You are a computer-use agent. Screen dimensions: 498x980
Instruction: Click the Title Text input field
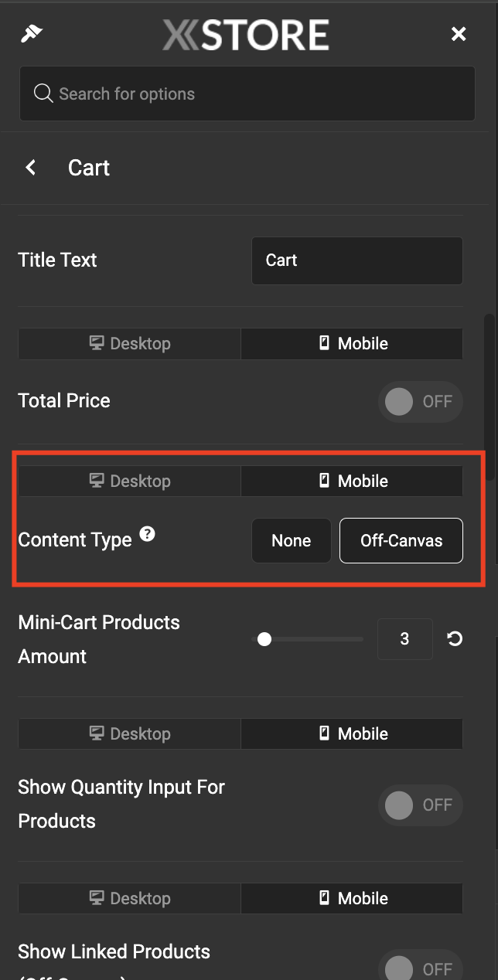(357, 260)
